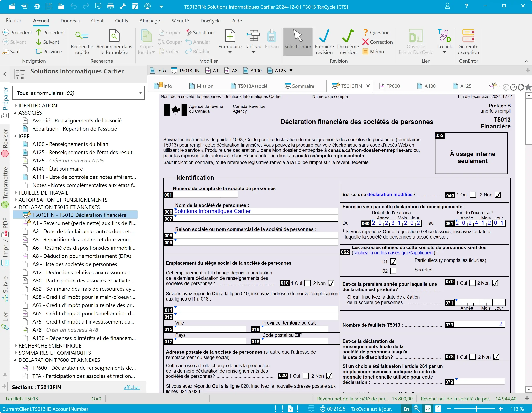Collapse the IGRF tree section
Viewport: 532px width, 413px height.
tap(16, 136)
